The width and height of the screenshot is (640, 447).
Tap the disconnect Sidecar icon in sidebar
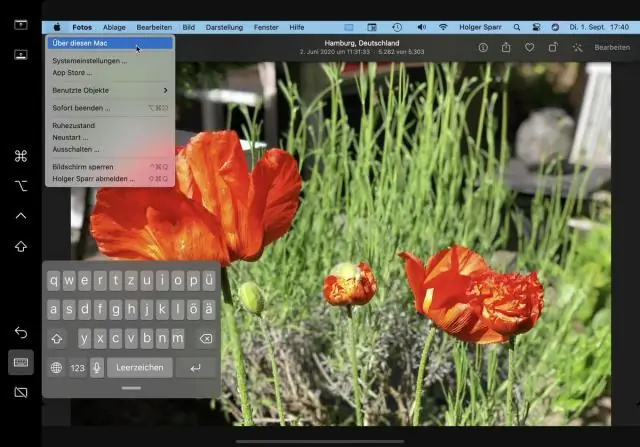click(x=21, y=392)
